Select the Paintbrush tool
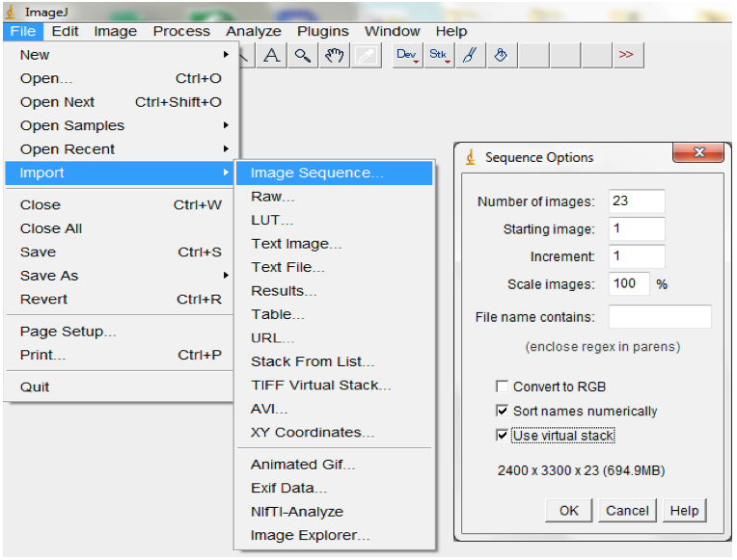The image size is (737, 560). 470,56
